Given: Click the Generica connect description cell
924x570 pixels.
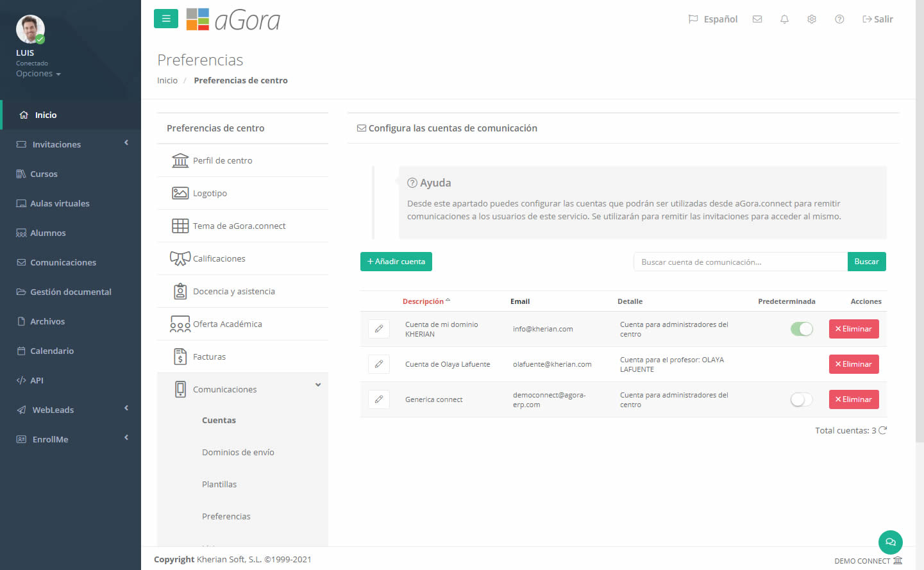Looking at the screenshot, I should click(434, 399).
